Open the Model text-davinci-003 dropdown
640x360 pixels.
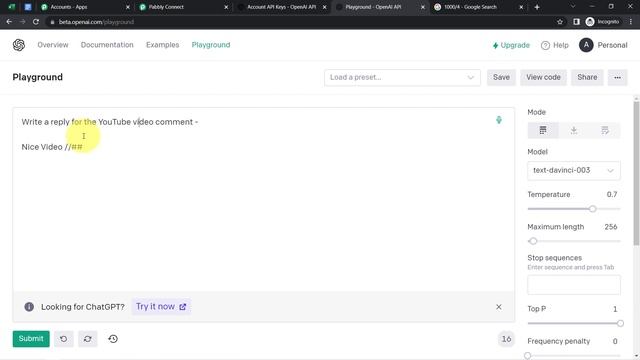pyautogui.click(x=574, y=171)
